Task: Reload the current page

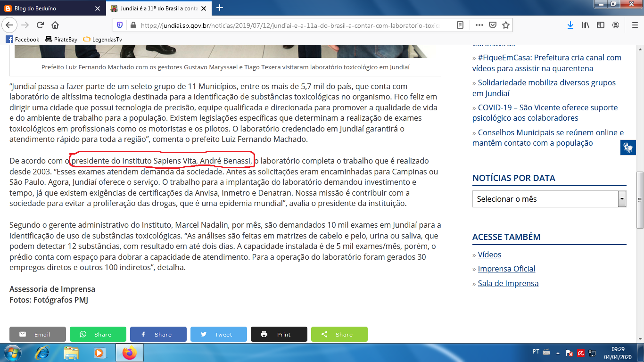Action: point(40,25)
